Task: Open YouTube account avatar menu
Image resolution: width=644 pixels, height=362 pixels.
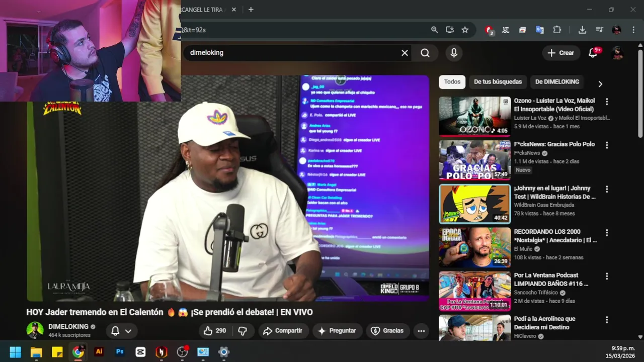Action: pos(617,53)
